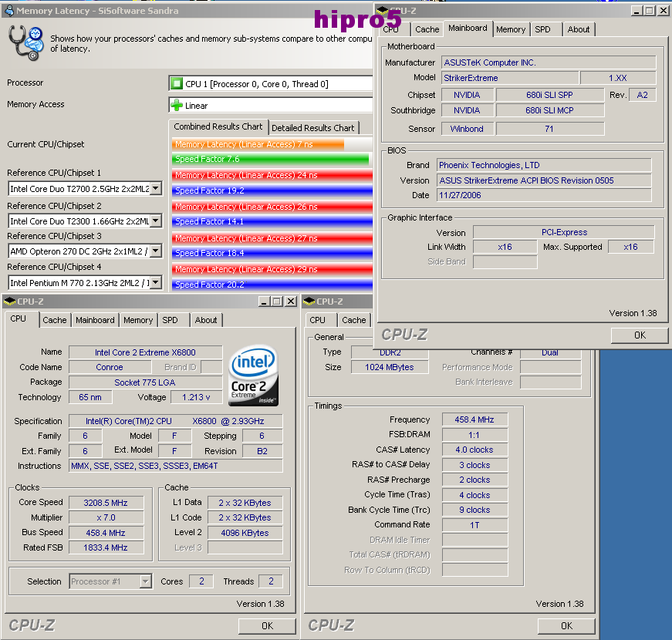Switch to Combined Results Chart tab

click(x=218, y=126)
